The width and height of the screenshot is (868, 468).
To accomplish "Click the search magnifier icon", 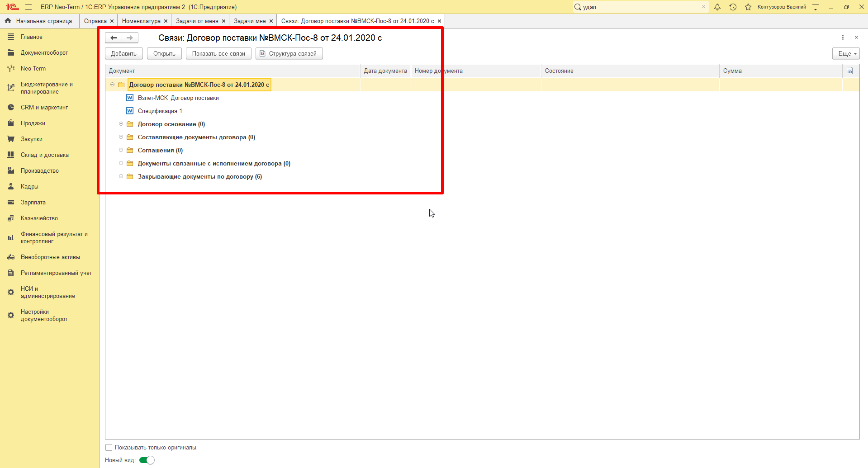I will (x=578, y=7).
